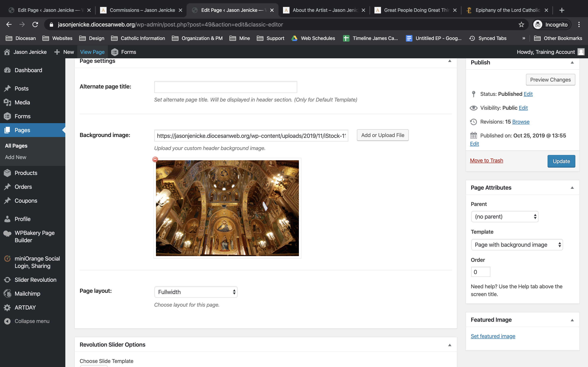This screenshot has height=367, width=588.
Task: Toggle the Page Attributes panel arrow
Action: click(572, 188)
